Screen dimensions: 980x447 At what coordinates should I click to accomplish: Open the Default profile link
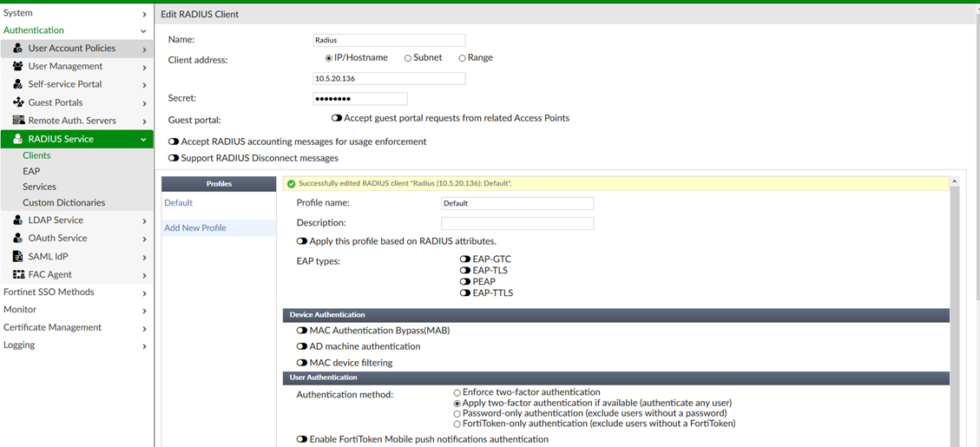179,203
